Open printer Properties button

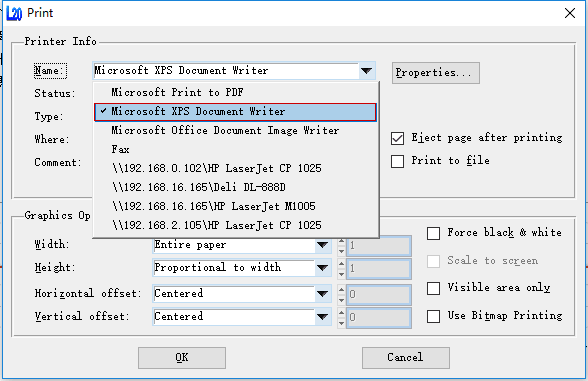435,73
